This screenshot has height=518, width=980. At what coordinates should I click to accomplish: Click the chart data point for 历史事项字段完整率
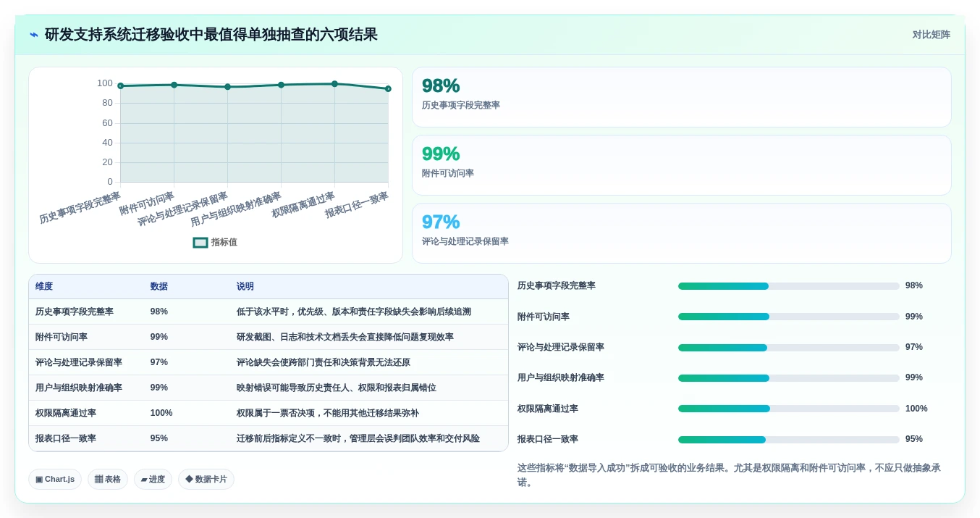tap(121, 85)
